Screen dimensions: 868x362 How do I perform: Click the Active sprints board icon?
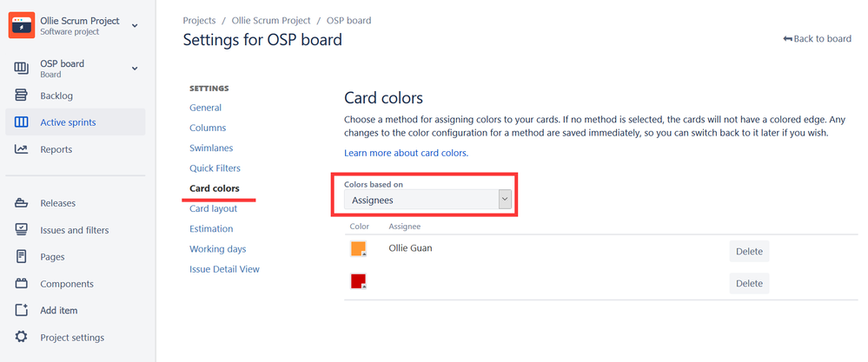pyautogui.click(x=22, y=122)
